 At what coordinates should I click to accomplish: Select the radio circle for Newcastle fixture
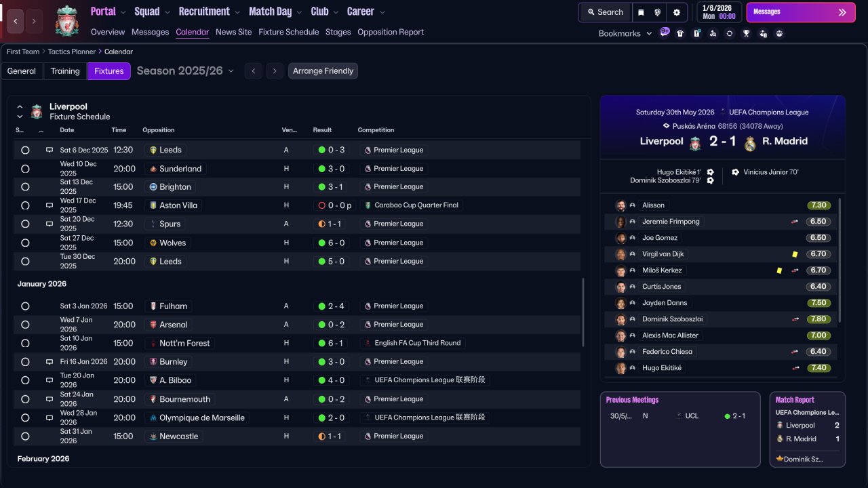[x=25, y=436]
